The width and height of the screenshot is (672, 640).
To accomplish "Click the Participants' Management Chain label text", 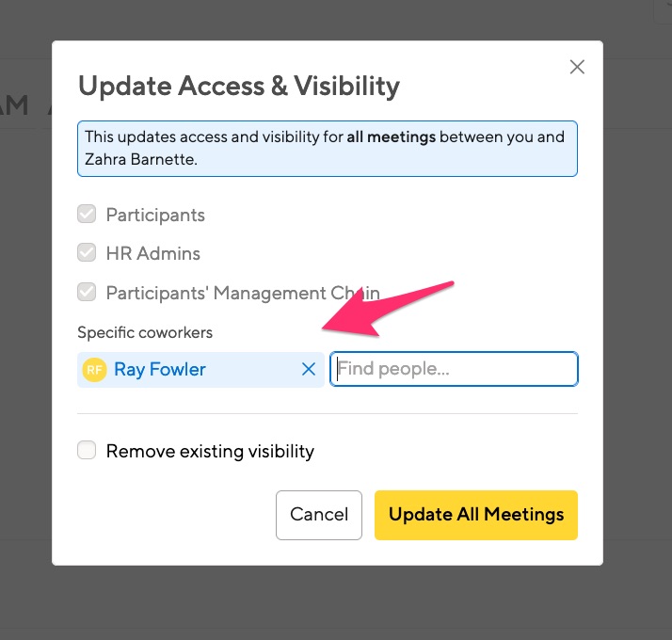I will click(x=243, y=294).
